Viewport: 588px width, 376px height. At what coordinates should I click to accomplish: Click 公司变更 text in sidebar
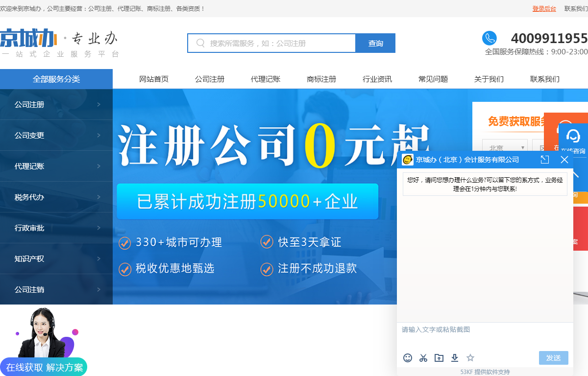click(x=29, y=135)
